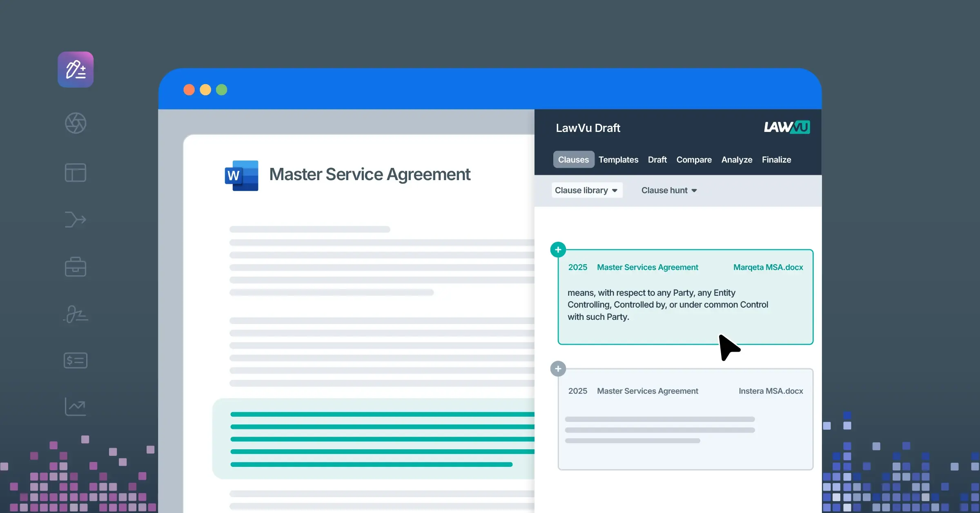
Task: Click the signature icon in the sidebar
Action: click(x=76, y=314)
